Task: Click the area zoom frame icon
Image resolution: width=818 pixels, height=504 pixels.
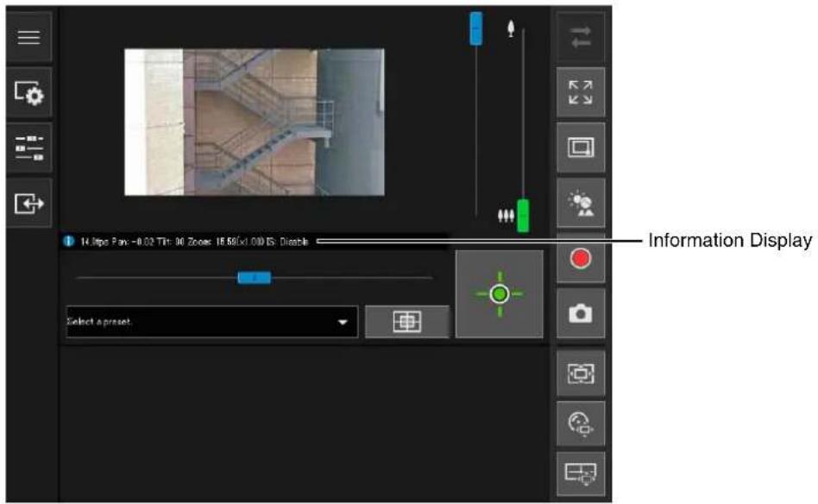Action: click(x=581, y=374)
